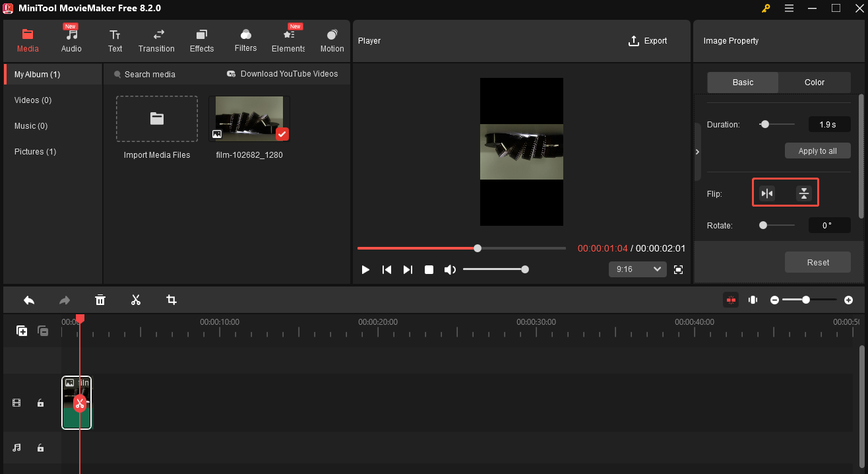Switch to the Basic tab
868x474 pixels.
pos(743,83)
